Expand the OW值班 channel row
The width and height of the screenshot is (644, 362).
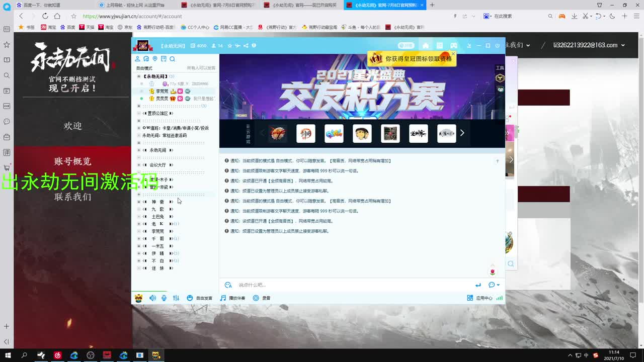139,128
